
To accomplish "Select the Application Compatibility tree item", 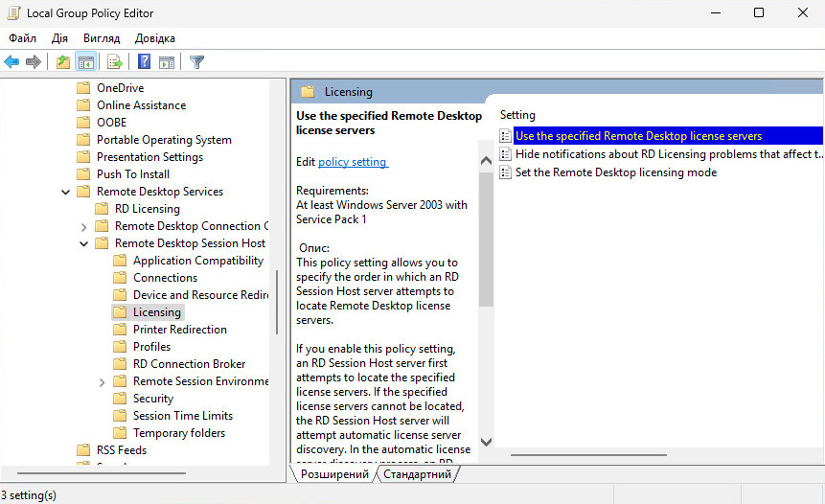I will [198, 261].
